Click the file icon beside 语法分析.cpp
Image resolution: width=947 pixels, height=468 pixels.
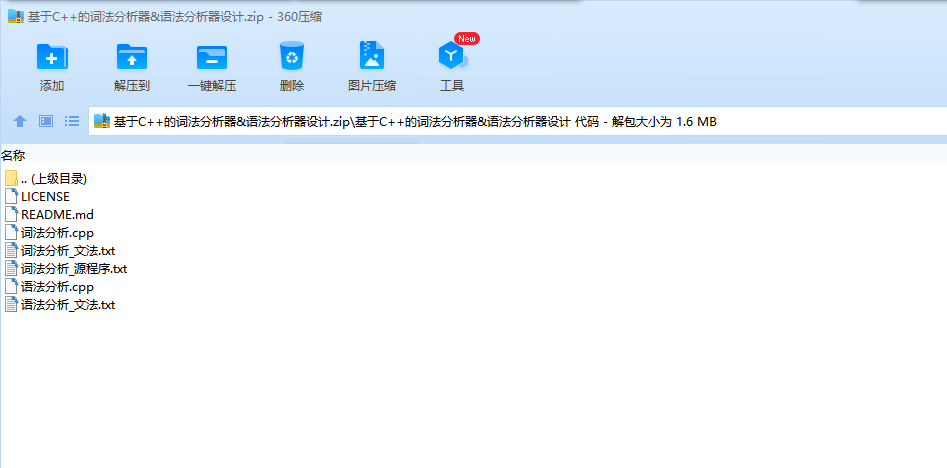pyautogui.click(x=11, y=287)
